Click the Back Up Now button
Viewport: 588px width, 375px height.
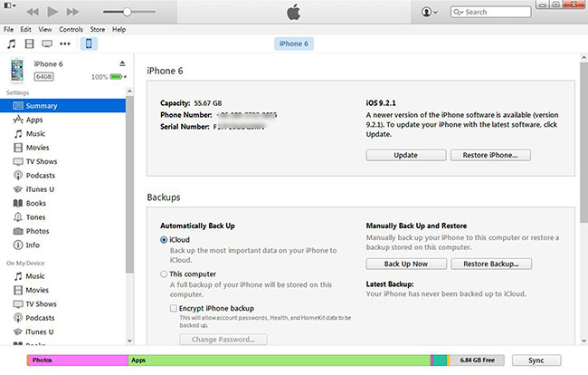[x=406, y=264]
